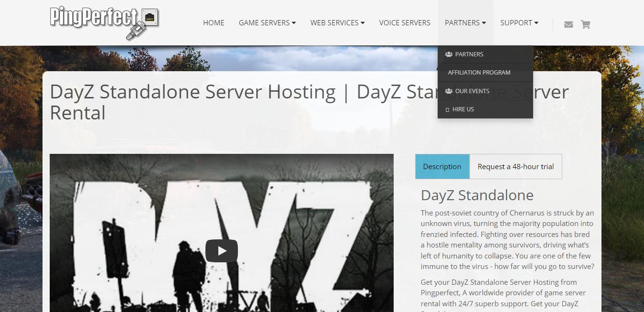Expand the WEB SERVICES menu
The width and height of the screenshot is (644, 312).
337,22
